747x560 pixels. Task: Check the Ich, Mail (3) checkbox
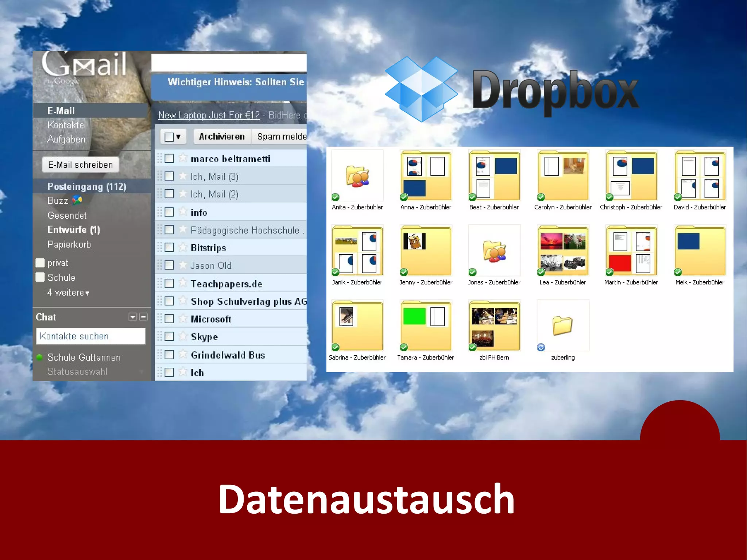(169, 176)
